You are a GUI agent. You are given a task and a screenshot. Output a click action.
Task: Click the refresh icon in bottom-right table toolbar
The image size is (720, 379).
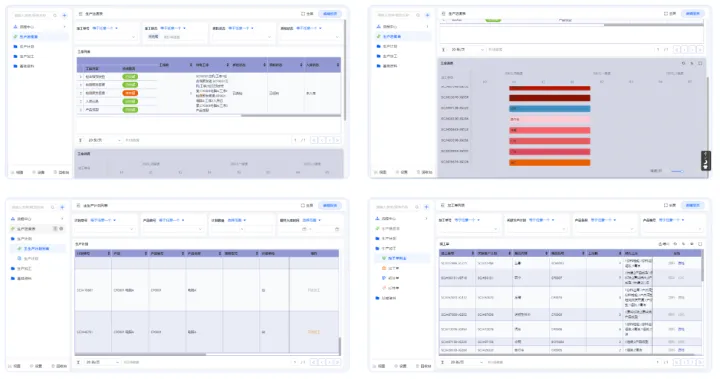(675, 244)
